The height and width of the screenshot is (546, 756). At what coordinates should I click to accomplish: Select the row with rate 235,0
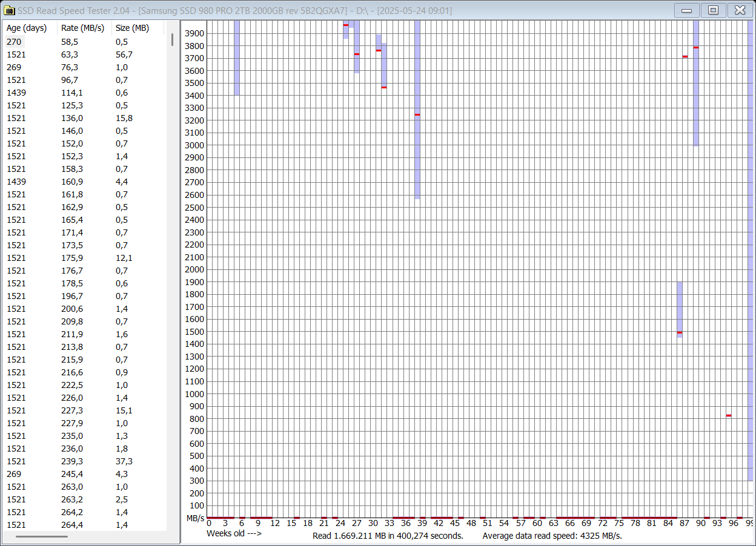click(85, 436)
